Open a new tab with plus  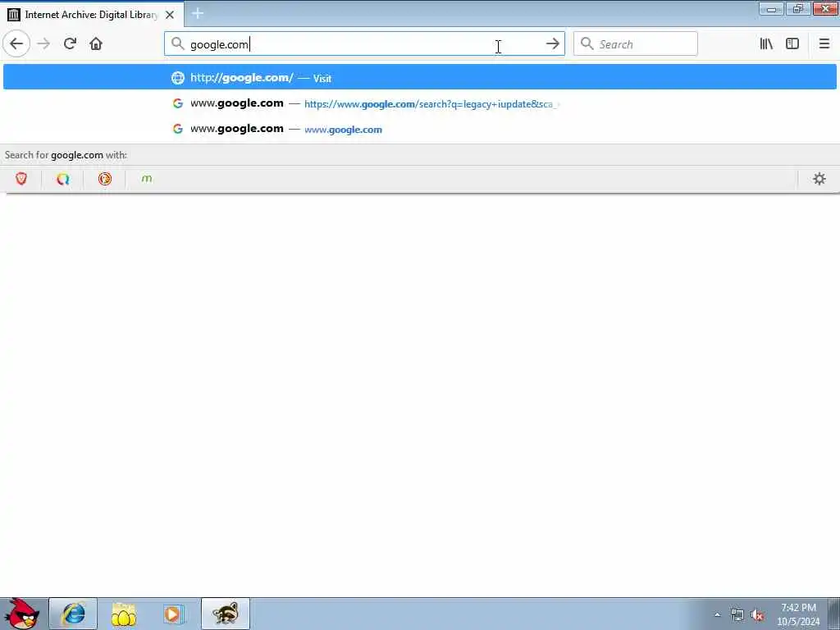(197, 14)
